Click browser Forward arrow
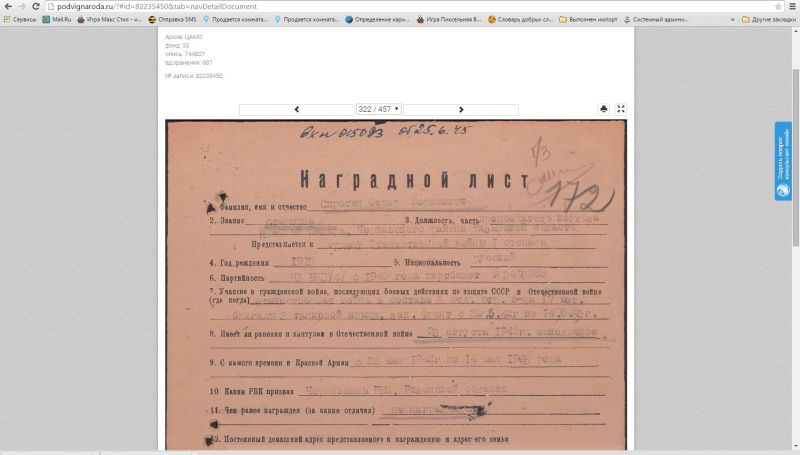 [x=22, y=6]
